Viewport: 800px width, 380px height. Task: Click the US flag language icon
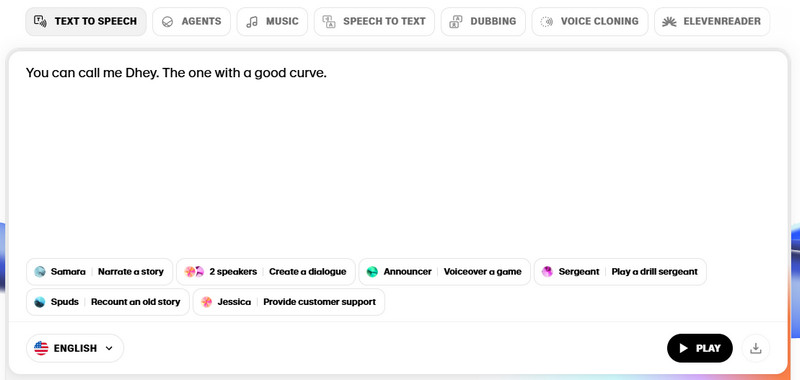click(41, 348)
